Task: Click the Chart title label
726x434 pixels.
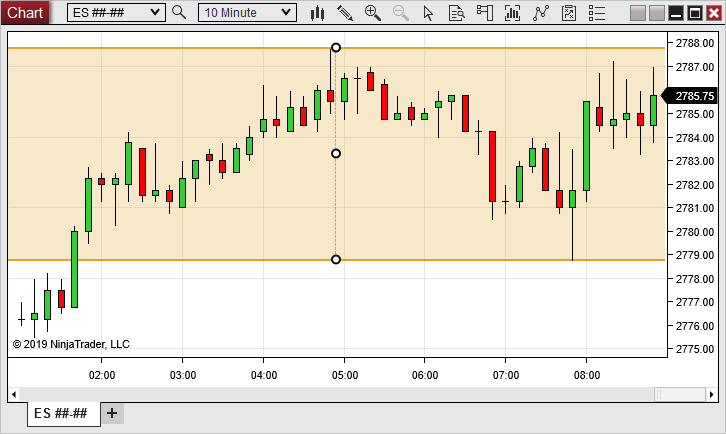Action: [x=25, y=13]
